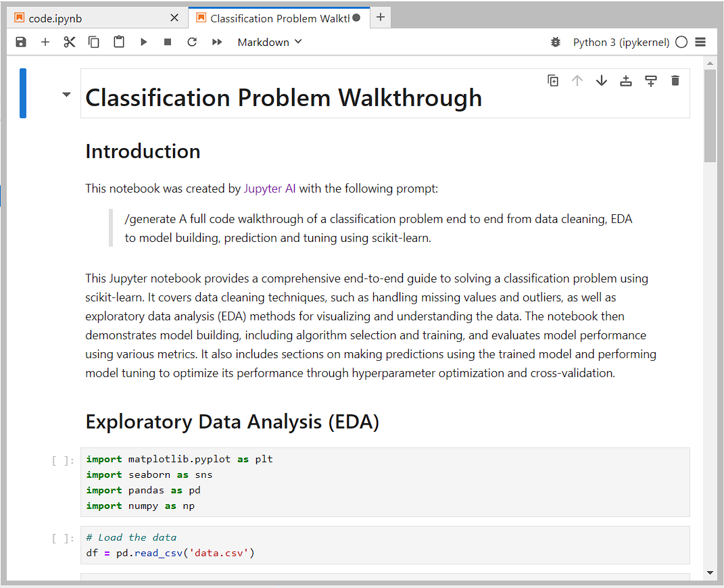Image resolution: width=724 pixels, height=588 pixels.
Task: Open the Markdown cell type dropdown
Action: (270, 42)
